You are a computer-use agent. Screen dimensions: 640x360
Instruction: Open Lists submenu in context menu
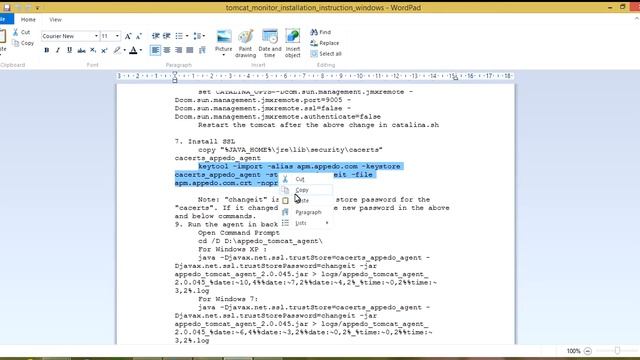pyautogui.click(x=306, y=223)
